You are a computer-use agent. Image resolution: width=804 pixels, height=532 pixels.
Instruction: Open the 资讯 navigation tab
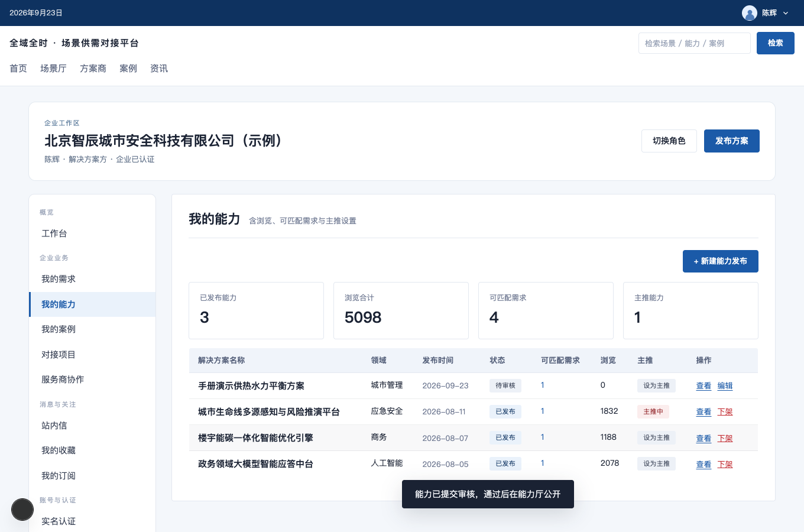pos(159,69)
